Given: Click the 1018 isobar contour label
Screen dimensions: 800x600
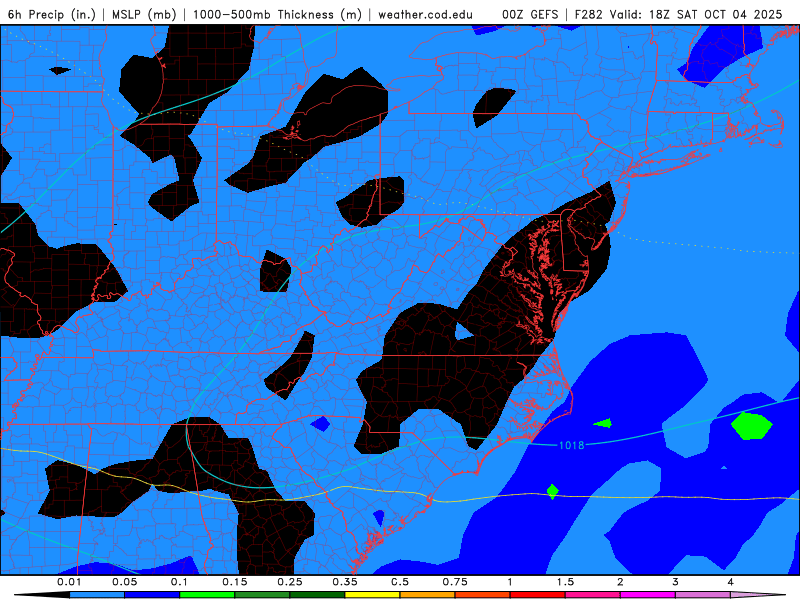Looking at the screenshot, I should pyautogui.click(x=571, y=445).
